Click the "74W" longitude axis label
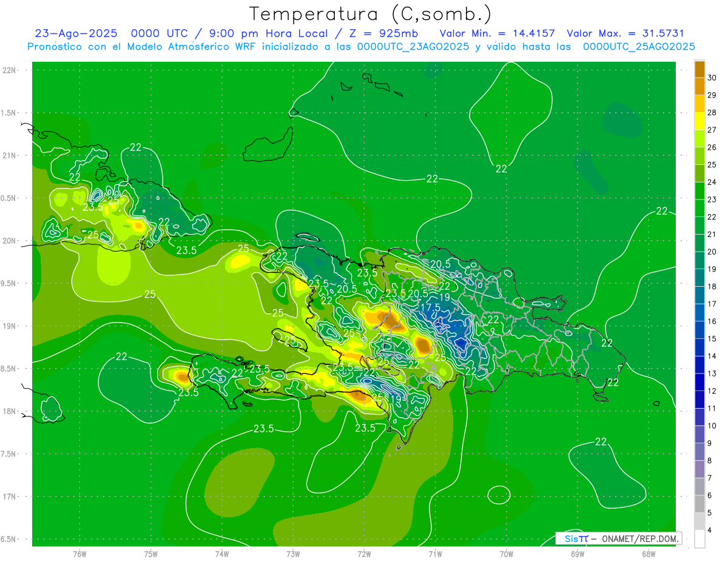Screen dimensions: 728x562 (x=221, y=554)
